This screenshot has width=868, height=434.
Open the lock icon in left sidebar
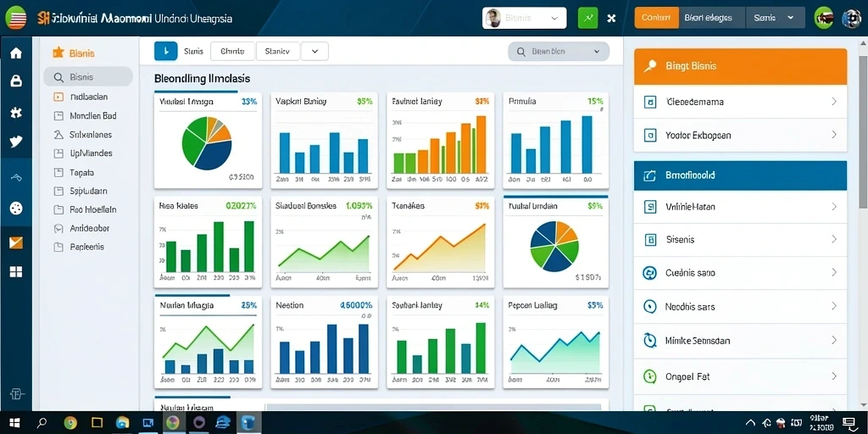(16, 81)
